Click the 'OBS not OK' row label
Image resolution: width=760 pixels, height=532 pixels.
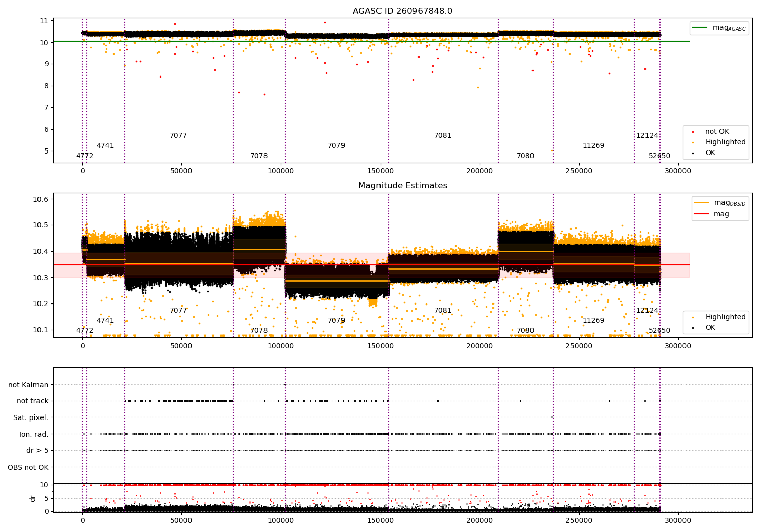point(28,467)
